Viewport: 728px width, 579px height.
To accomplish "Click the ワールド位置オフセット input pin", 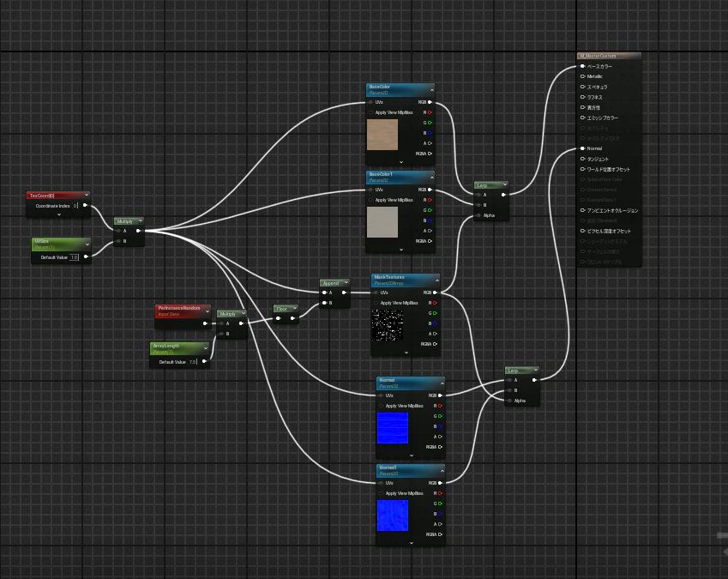I will (x=582, y=169).
